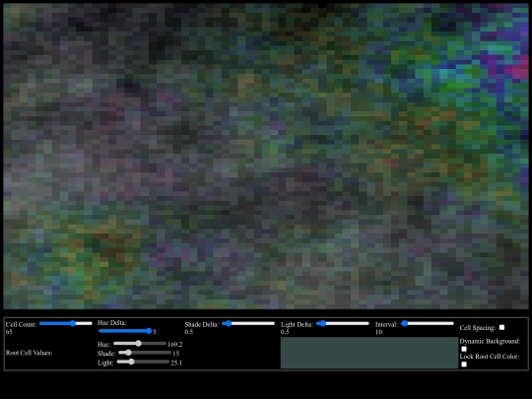Click the colored cell grid canvas
This screenshot has height=399, width=532.
point(266,156)
